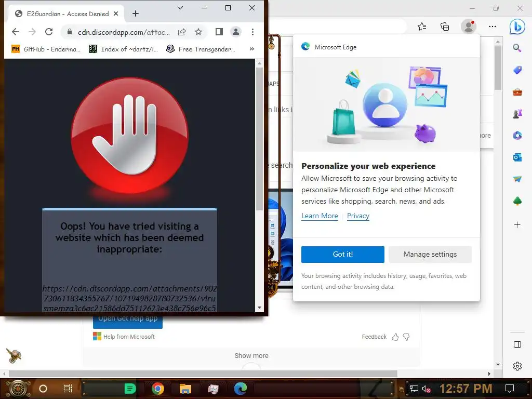Click Edge horizontal scrollbar
This screenshot has width=532, height=399.
(203, 374)
